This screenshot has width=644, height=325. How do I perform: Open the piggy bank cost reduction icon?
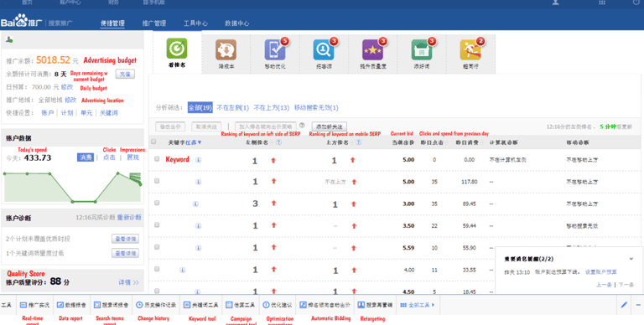pyautogui.click(x=226, y=50)
